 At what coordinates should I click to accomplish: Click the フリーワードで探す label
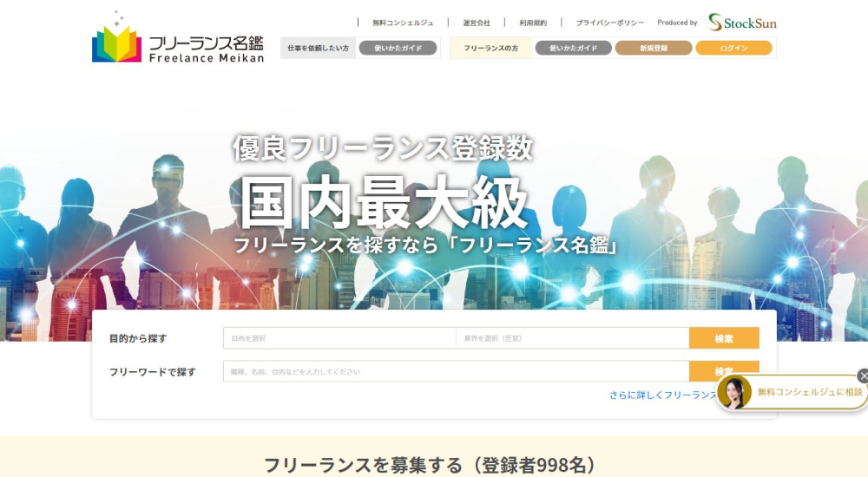pyautogui.click(x=152, y=372)
